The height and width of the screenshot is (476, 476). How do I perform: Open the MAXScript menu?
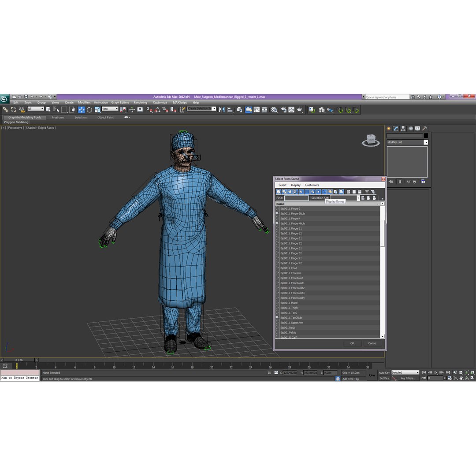point(180,103)
